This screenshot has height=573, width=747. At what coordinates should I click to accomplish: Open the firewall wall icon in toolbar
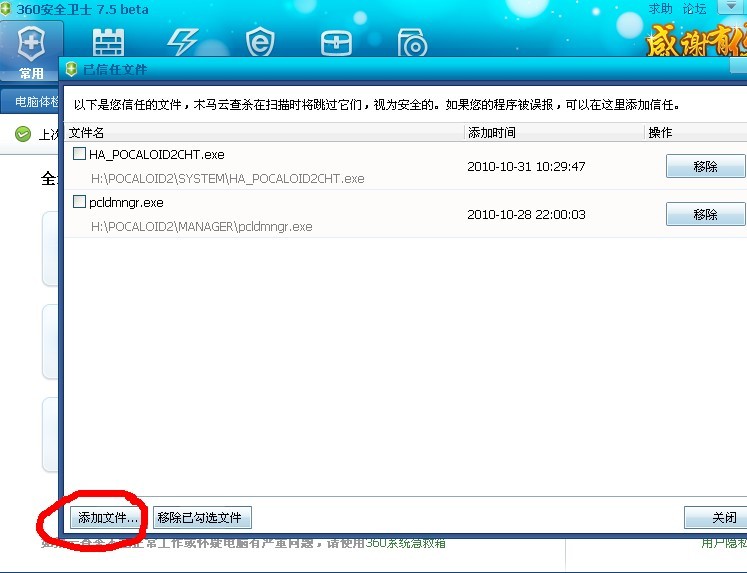(108, 42)
